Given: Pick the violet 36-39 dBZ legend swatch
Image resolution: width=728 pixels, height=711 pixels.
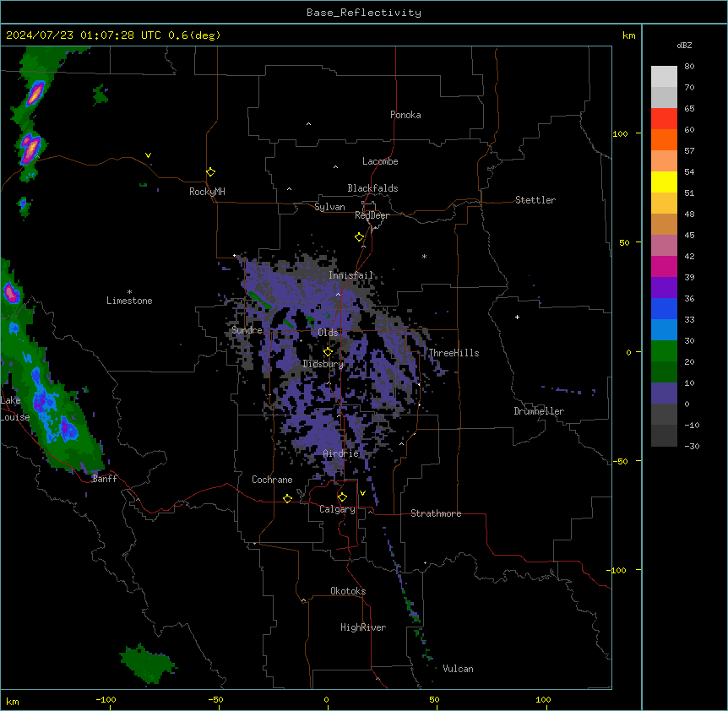Looking at the screenshot, I should (664, 288).
